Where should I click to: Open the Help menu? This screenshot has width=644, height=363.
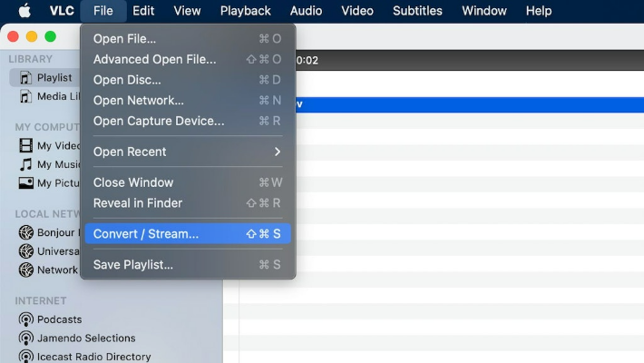pos(539,11)
